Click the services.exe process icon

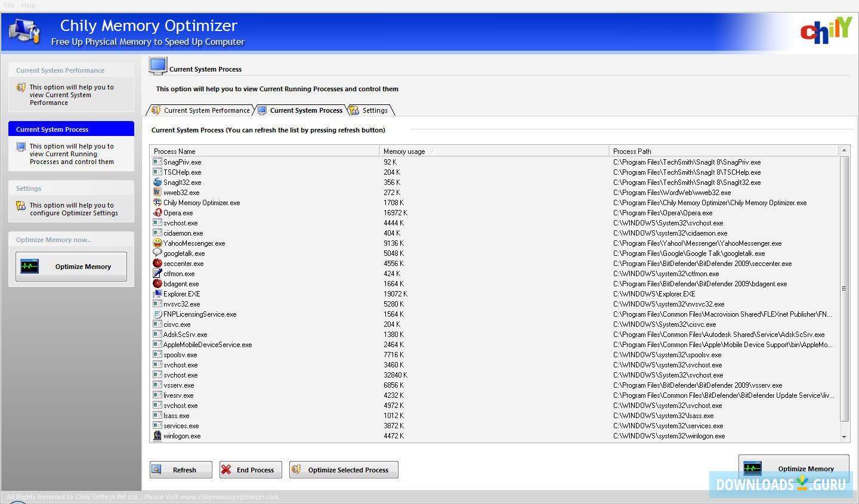(157, 425)
